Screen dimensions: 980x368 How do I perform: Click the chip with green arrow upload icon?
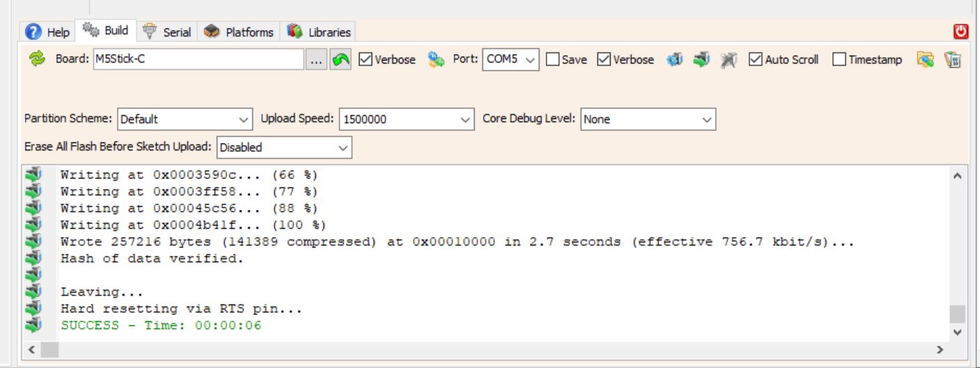coord(701,59)
